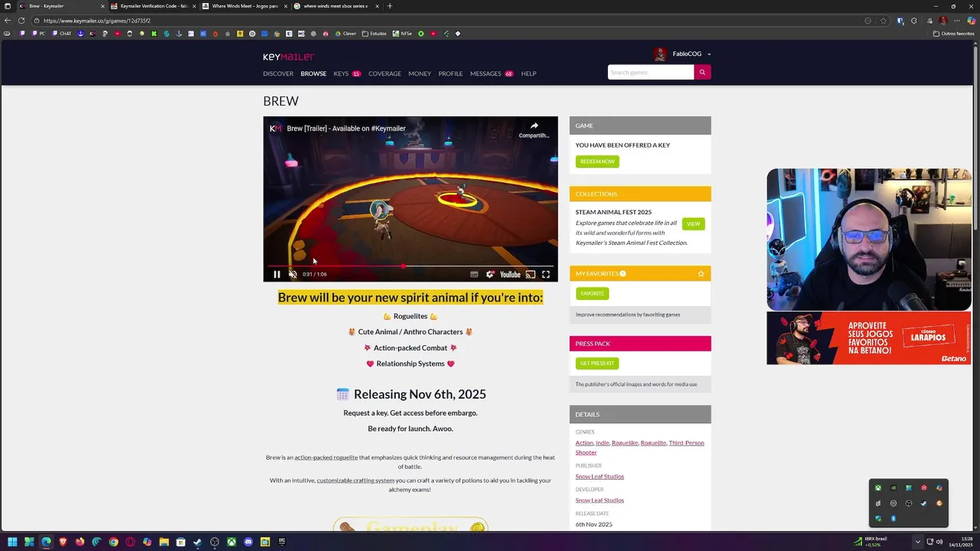Open the HELP menu item
The image size is (980, 551).
(528, 73)
